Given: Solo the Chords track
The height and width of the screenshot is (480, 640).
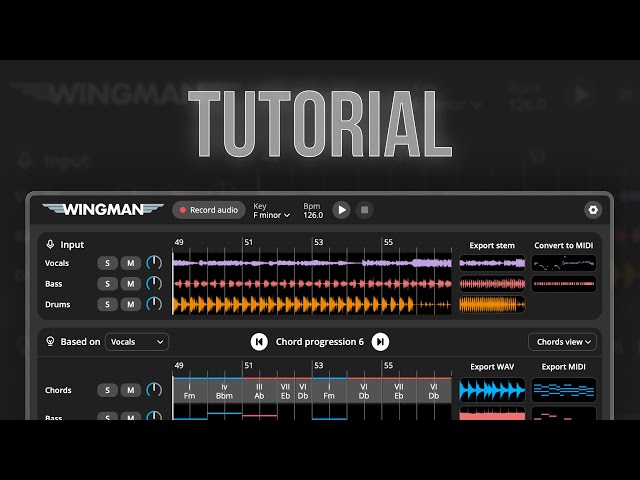Looking at the screenshot, I should click(x=107, y=390).
